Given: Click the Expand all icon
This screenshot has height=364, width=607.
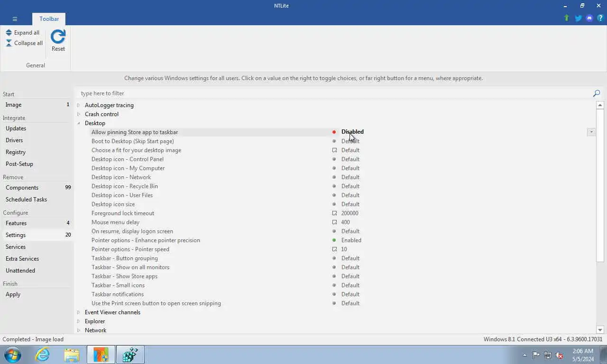Looking at the screenshot, I should pyautogui.click(x=9, y=33).
